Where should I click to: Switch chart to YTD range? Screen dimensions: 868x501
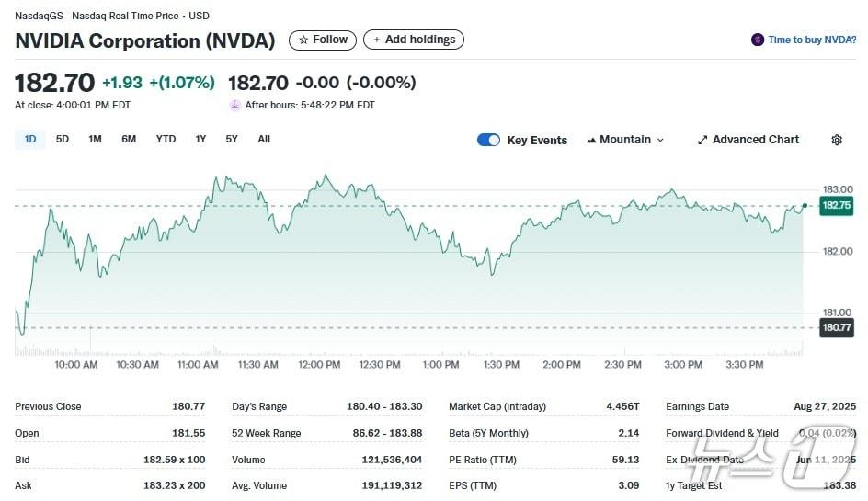[x=166, y=140]
